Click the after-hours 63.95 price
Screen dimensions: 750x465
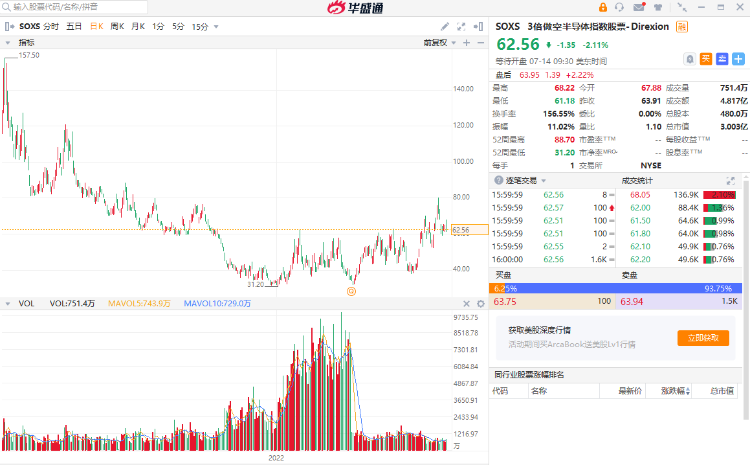[x=529, y=75]
